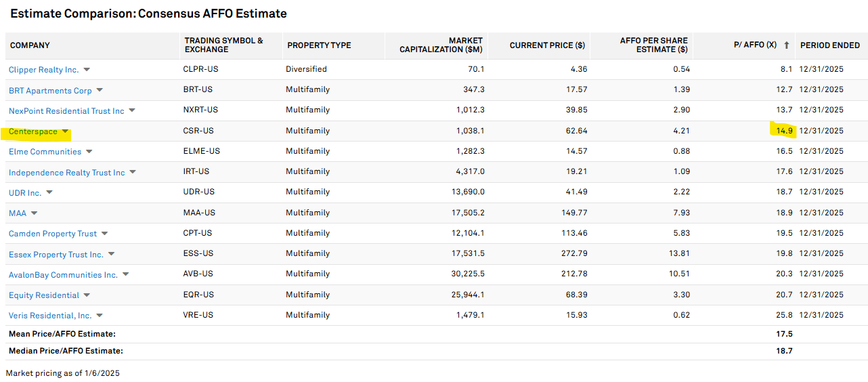Expand the Clipper Realty dropdown arrow

pyautogui.click(x=87, y=70)
